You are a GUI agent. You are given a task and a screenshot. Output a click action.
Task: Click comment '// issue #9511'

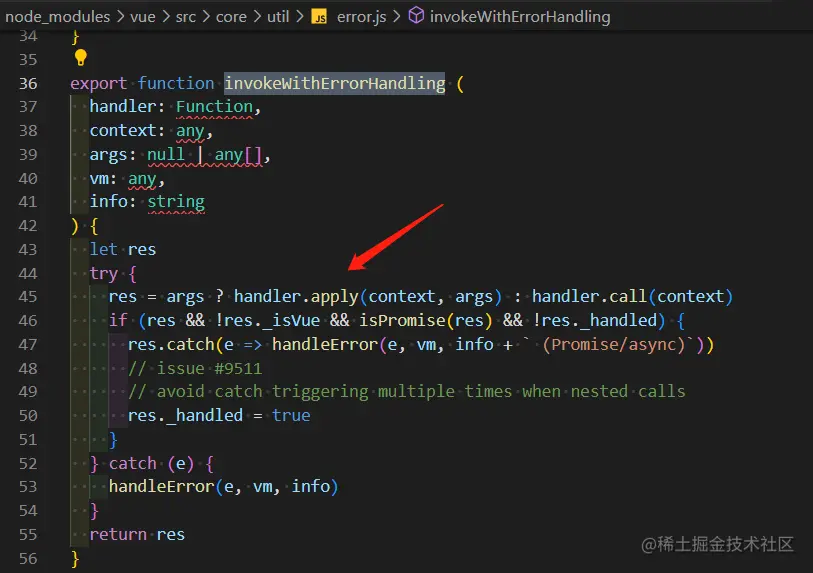[x=195, y=369]
